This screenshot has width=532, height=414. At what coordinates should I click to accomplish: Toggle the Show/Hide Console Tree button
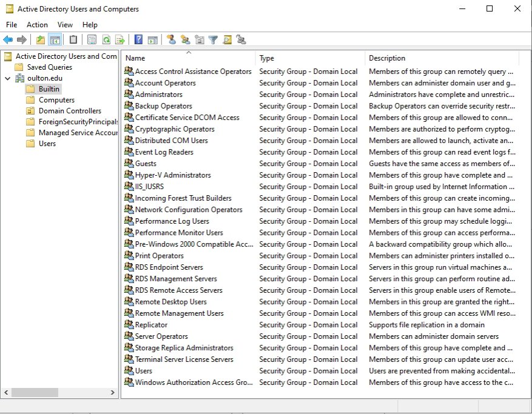point(55,40)
